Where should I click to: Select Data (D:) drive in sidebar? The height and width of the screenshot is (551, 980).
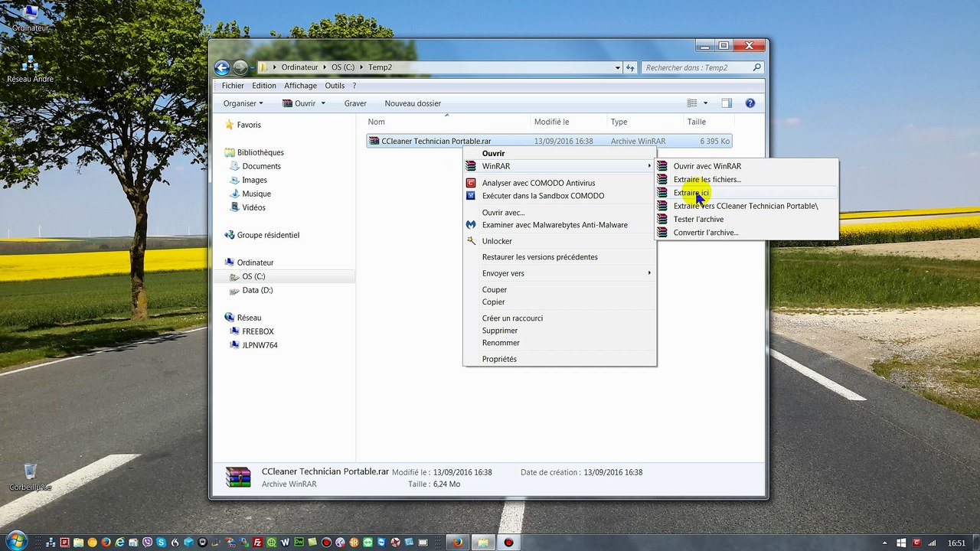pyautogui.click(x=257, y=290)
